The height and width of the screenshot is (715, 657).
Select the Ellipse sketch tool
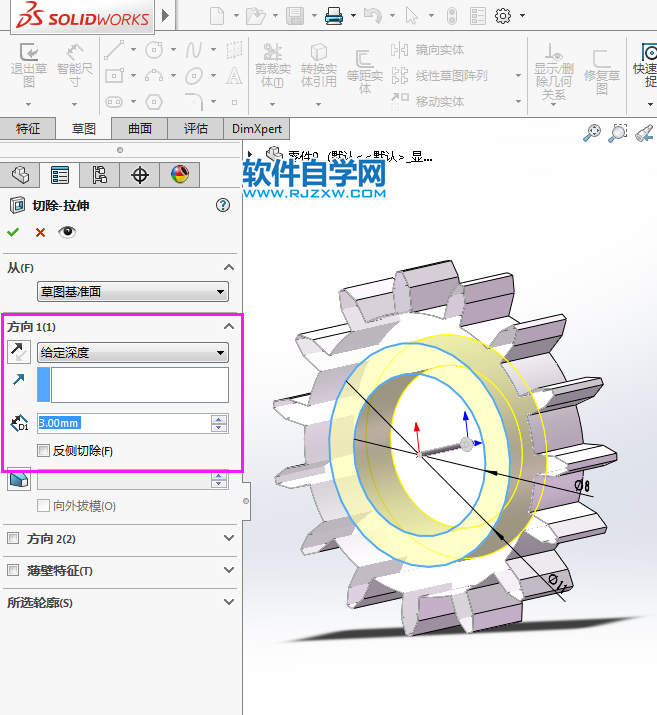[194, 76]
